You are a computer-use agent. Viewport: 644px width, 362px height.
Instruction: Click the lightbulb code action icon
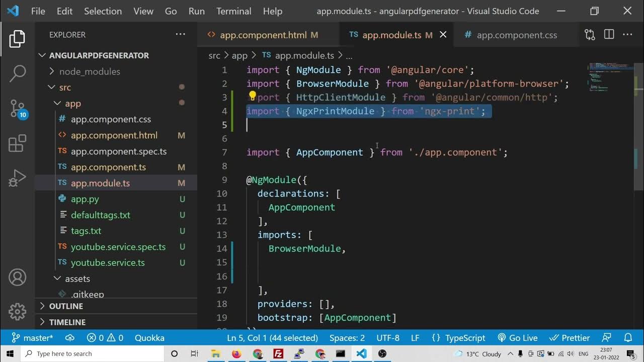point(253,96)
